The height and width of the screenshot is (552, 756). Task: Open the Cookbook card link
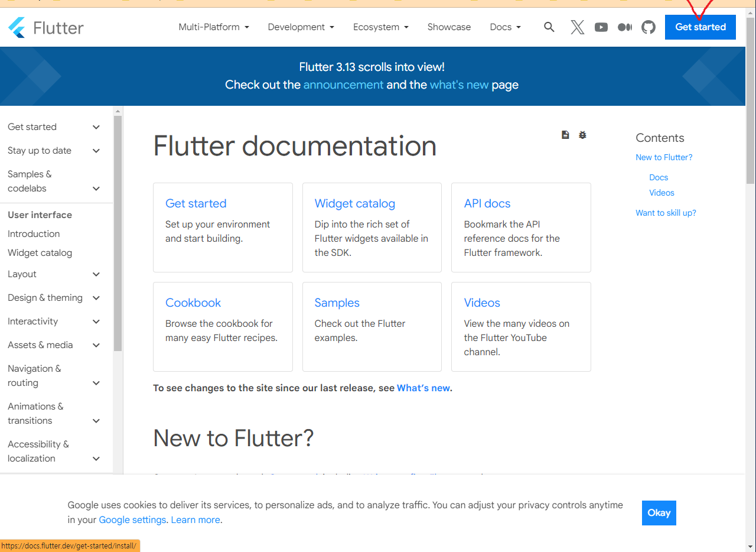coord(193,303)
